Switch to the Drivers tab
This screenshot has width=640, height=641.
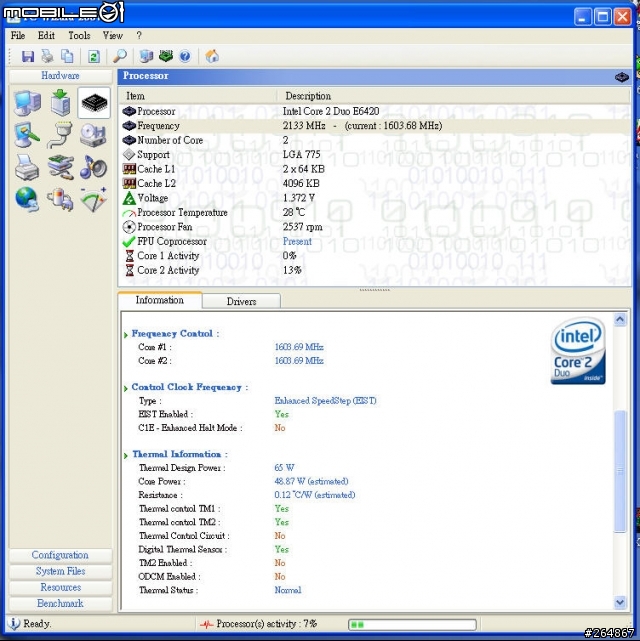point(242,301)
